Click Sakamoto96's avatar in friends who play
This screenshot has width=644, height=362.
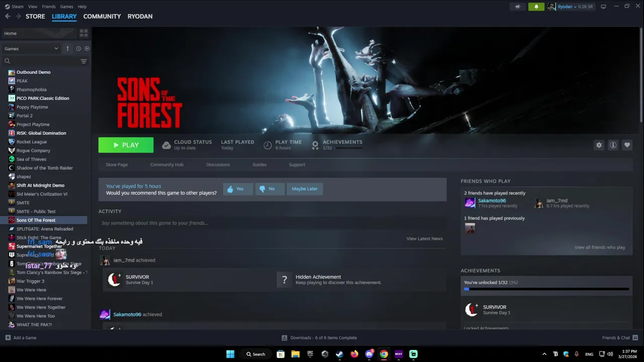[470, 203]
